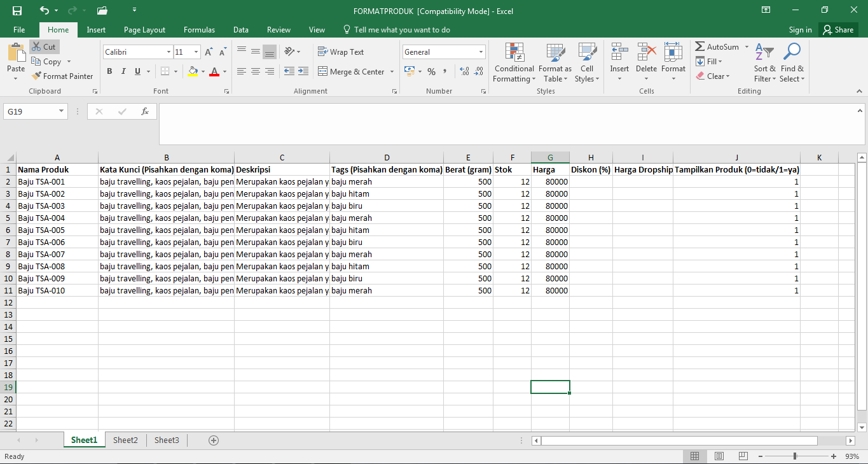
Task: Expand the formula bar
Action: tap(861, 110)
